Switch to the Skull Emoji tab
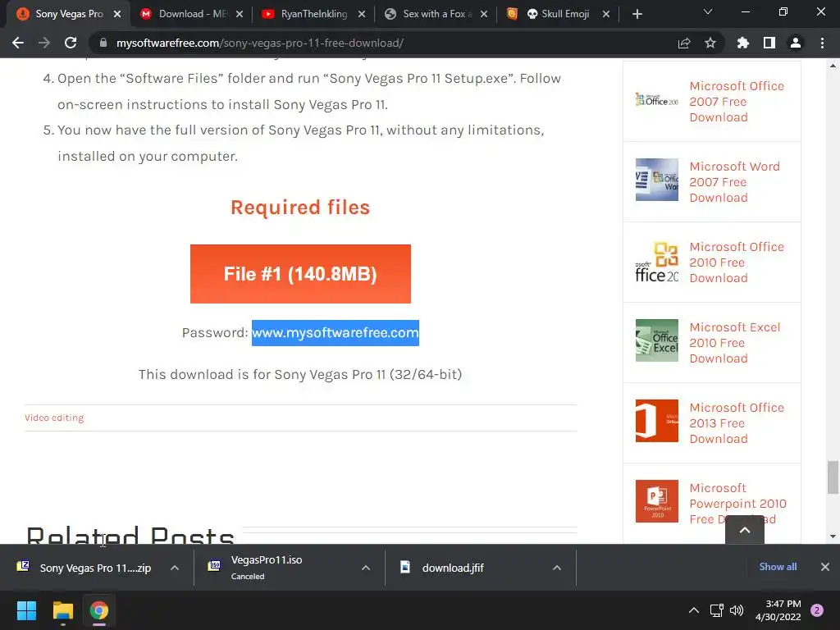Image resolution: width=840 pixels, height=630 pixels. pos(559,14)
